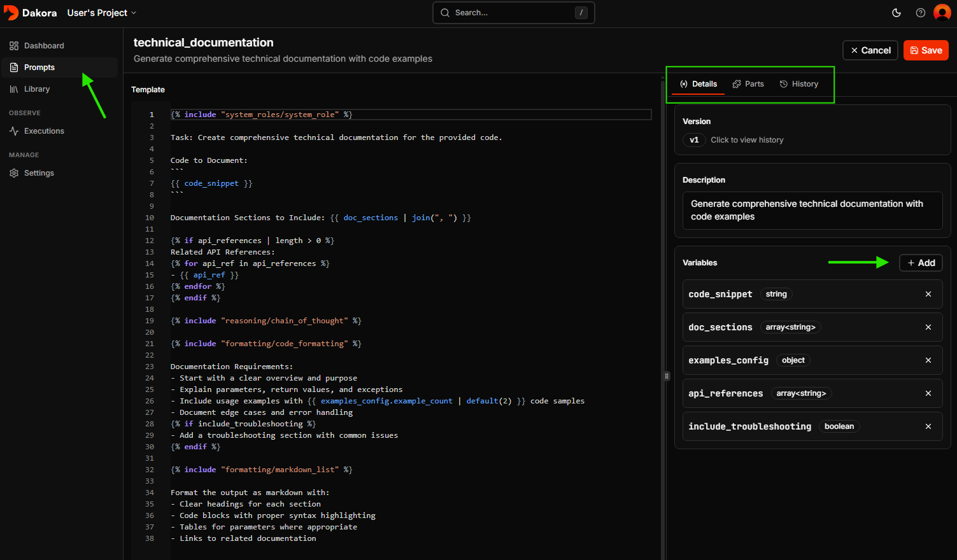Open Library in the sidebar
The width and height of the screenshot is (957, 560).
click(x=36, y=89)
